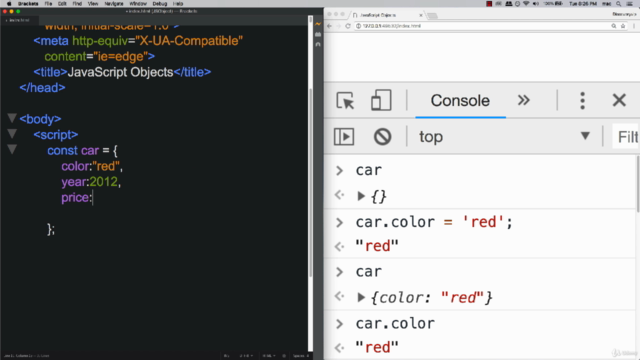The height and width of the screenshot is (360, 640).
Task: Click the third Brackets right sidebar icon
Action: pyautogui.click(x=318, y=44)
